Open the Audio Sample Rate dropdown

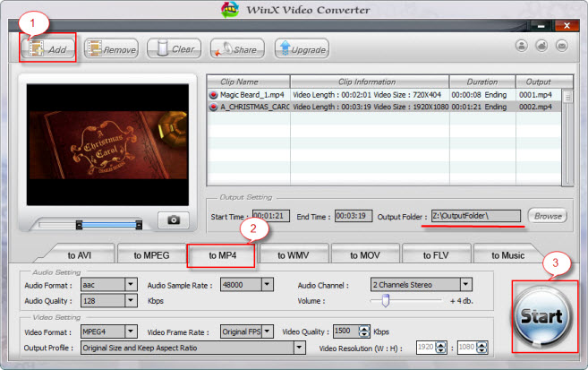(x=267, y=284)
